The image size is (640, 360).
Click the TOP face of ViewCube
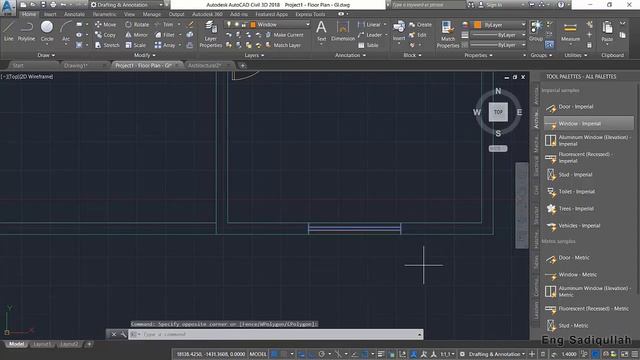point(498,112)
